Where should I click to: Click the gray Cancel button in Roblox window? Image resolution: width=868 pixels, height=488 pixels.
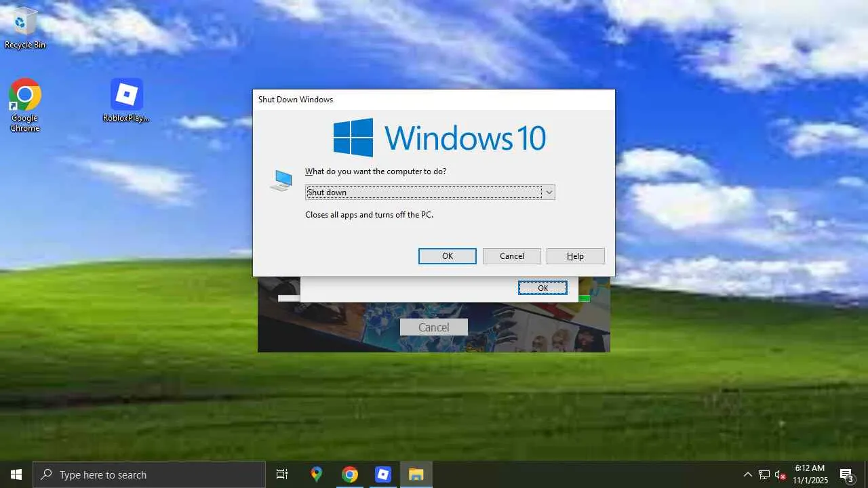[434, 327]
